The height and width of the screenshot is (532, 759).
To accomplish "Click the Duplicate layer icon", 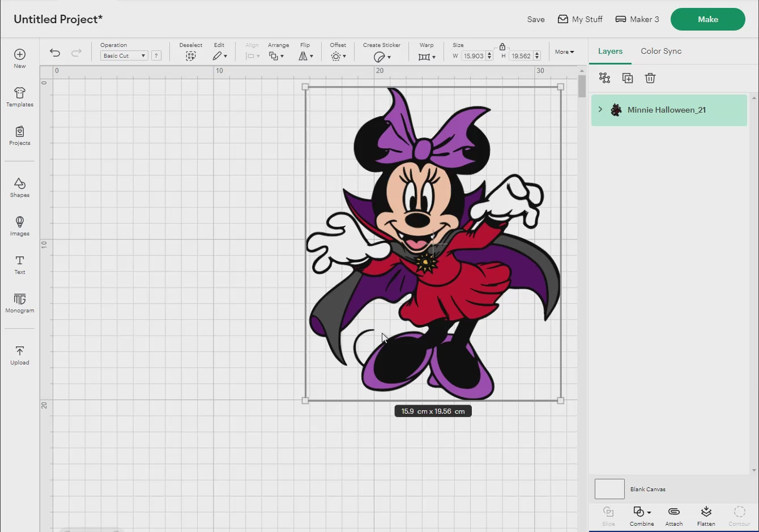I will [628, 78].
